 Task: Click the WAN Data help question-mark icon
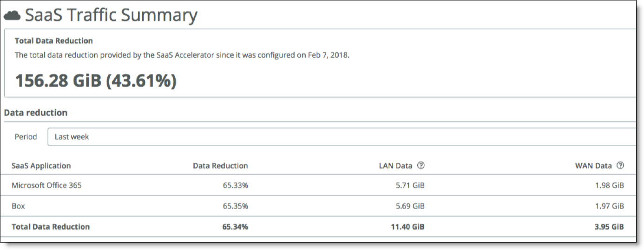coord(620,165)
